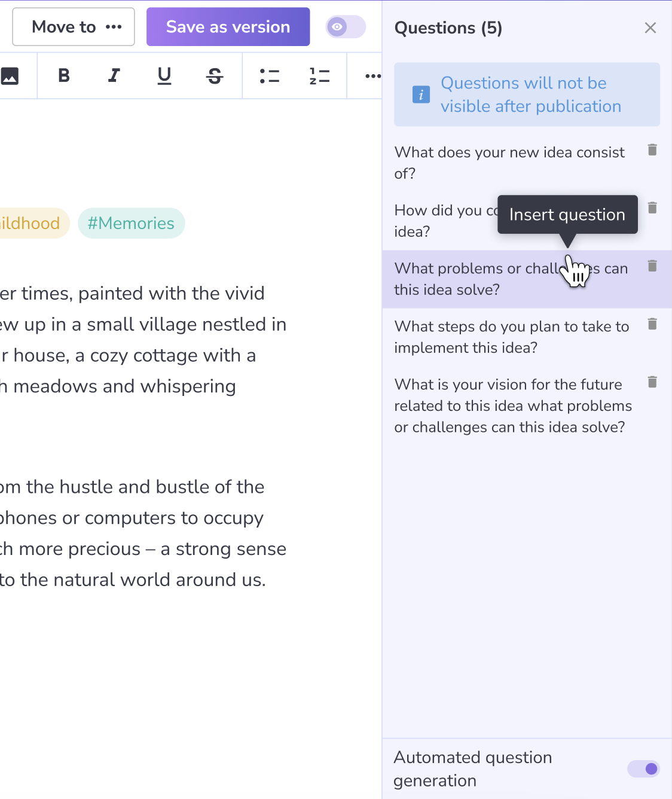Screen dimensions: 672x799
Task: Create a numbered list
Action: pyautogui.click(x=320, y=75)
